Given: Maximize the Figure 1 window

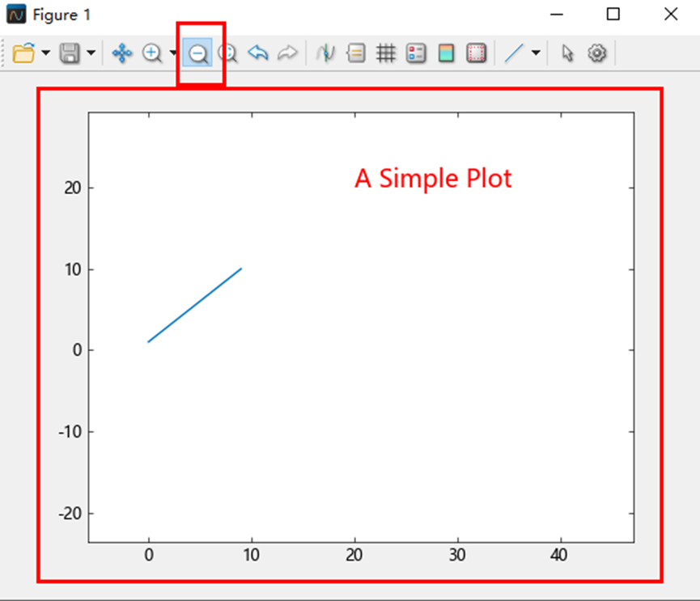Looking at the screenshot, I should [613, 15].
